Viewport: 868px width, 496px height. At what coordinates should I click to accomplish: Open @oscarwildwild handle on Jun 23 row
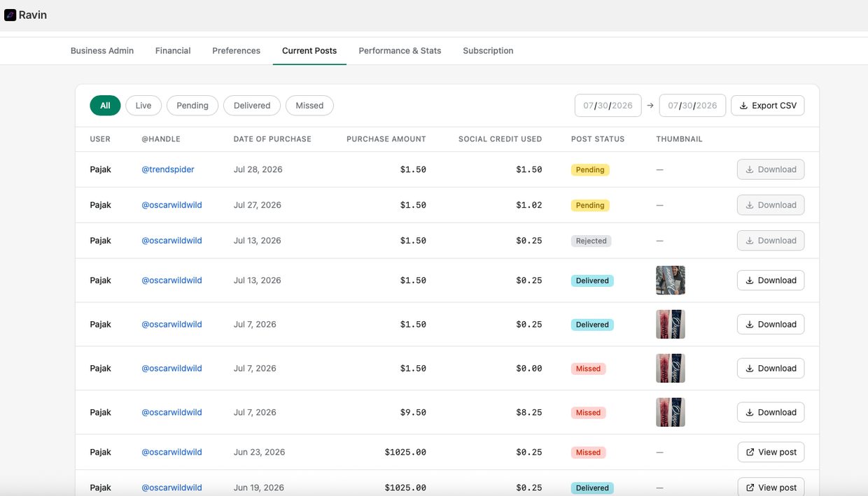click(x=171, y=452)
